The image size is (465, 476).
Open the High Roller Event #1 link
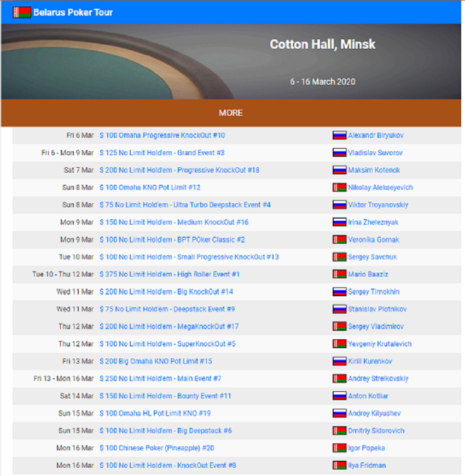[x=170, y=274]
